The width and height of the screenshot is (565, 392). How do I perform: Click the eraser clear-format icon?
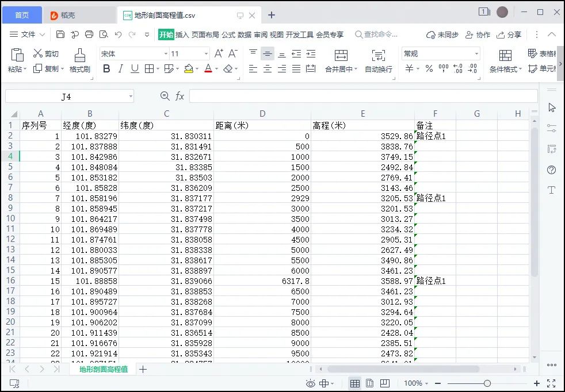pos(228,68)
